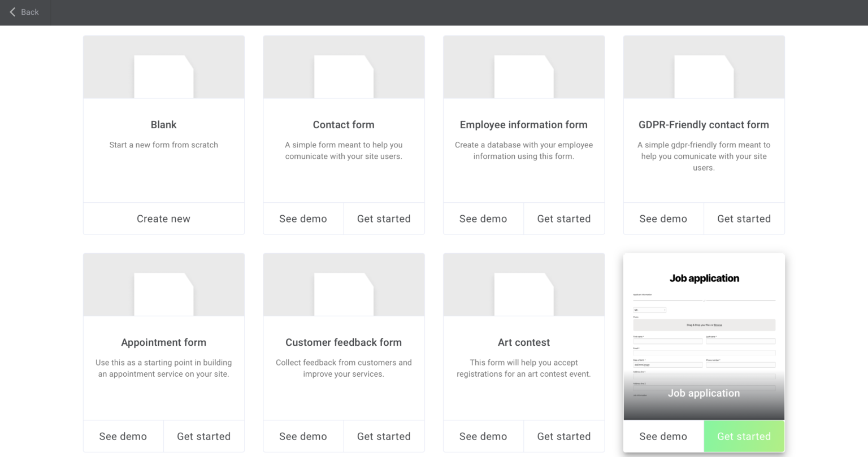Image resolution: width=868 pixels, height=457 pixels.
Task: See demo of GDPR-Friendly contact form
Action: [x=663, y=219]
